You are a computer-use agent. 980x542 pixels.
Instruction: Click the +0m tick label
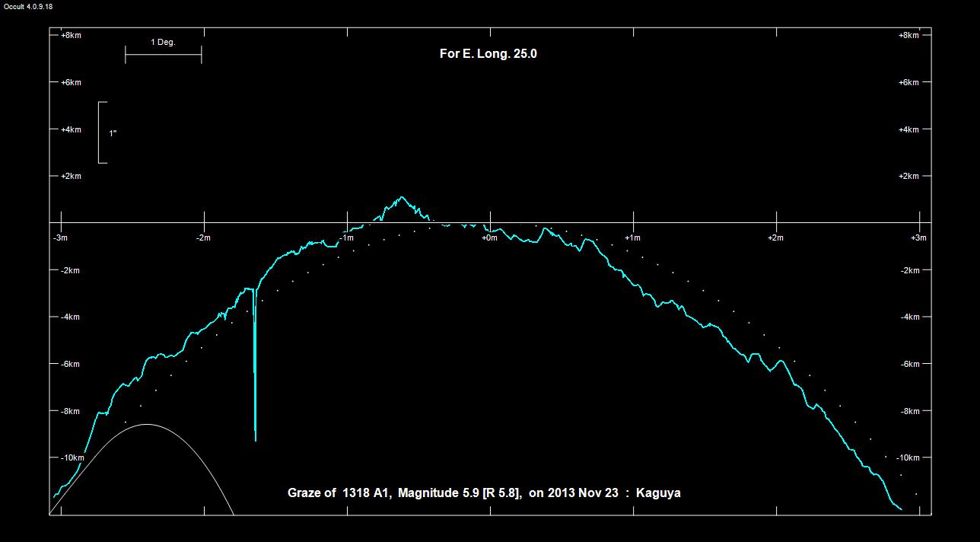489,238
